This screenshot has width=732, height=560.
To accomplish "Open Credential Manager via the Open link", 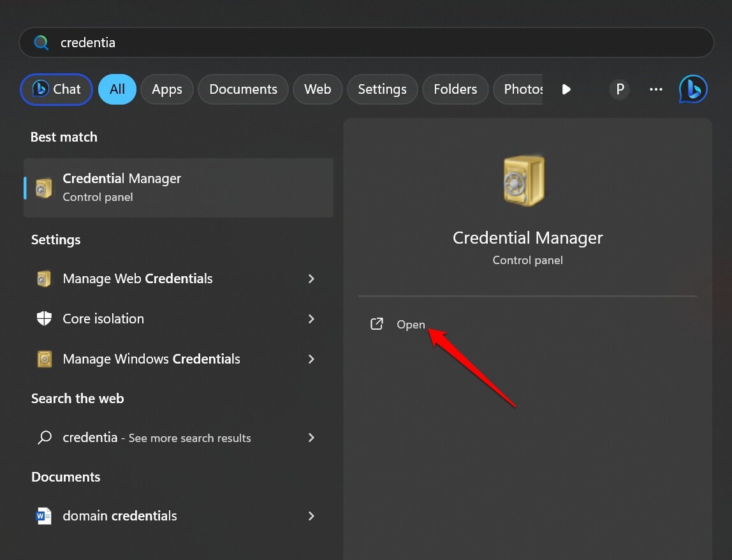I will tap(411, 324).
